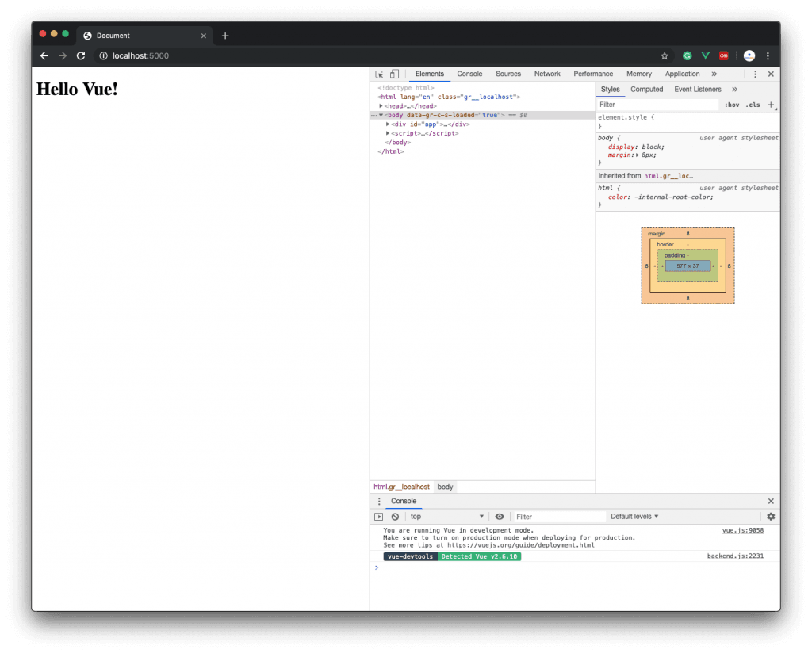Close the DevTools panel
The width and height of the screenshot is (812, 653).
click(x=771, y=74)
